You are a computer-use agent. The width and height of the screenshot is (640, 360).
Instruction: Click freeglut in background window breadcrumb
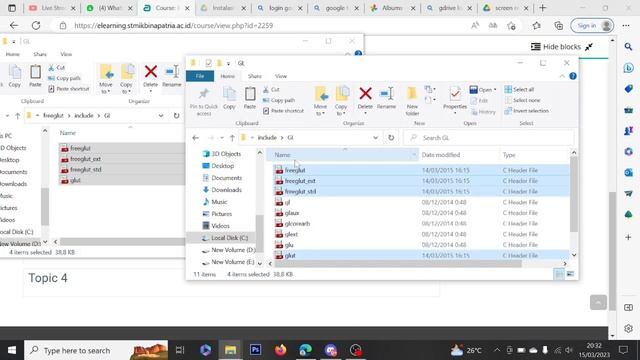[53, 116]
